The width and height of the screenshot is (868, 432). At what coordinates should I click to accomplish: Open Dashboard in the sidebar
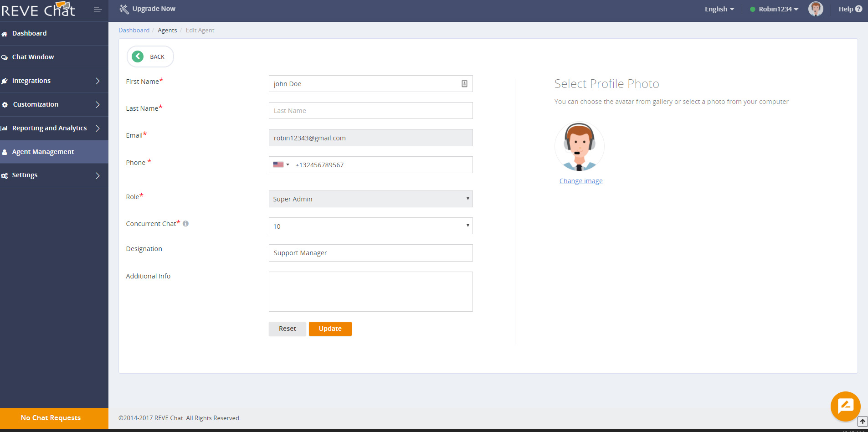tap(54, 33)
